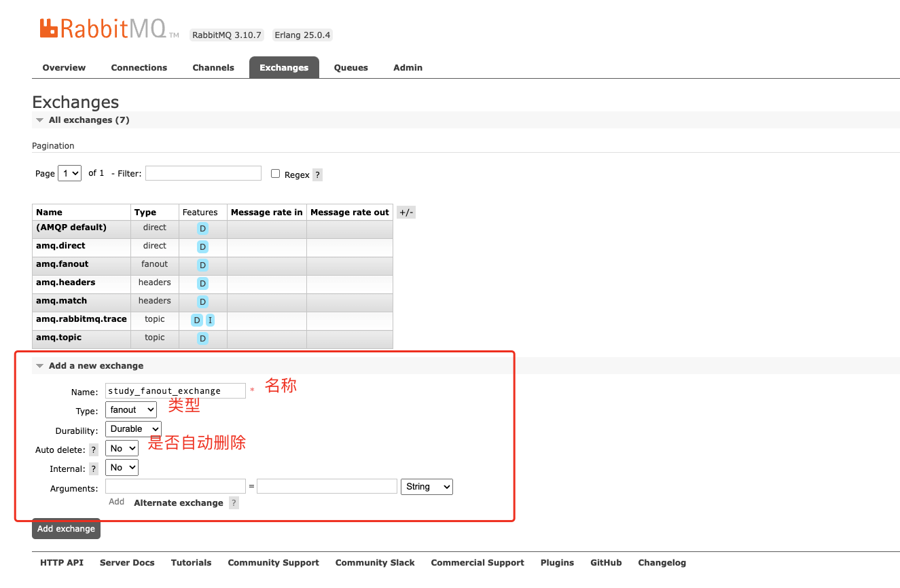Open the Admin tab
Viewport: 900px width, 588px height.
tap(408, 68)
